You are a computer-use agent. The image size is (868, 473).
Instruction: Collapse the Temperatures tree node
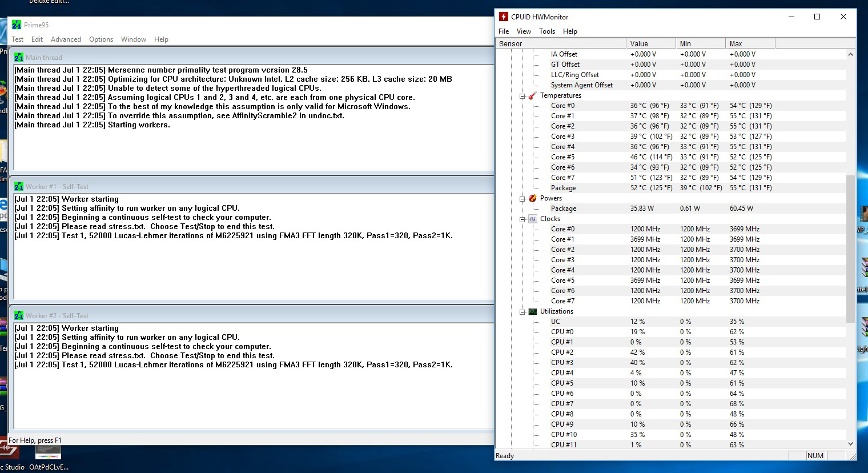(x=522, y=96)
